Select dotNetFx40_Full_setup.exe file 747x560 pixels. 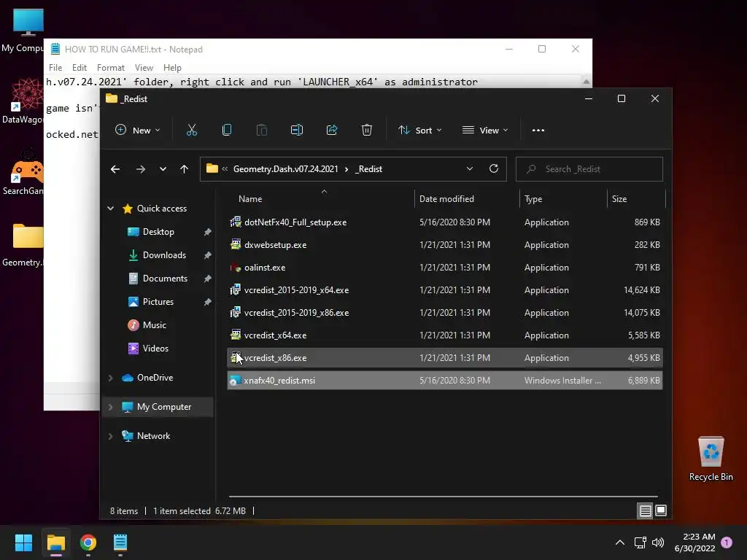445,222
